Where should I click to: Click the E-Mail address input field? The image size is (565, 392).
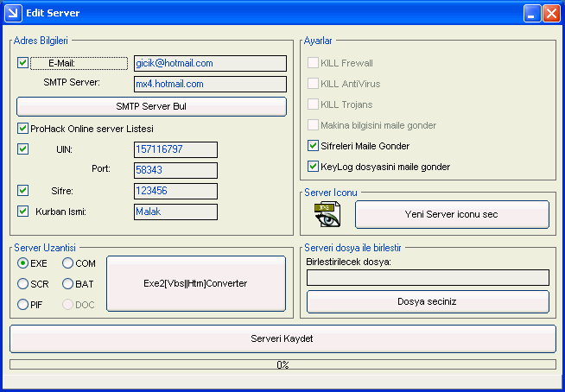[x=210, y=63]
